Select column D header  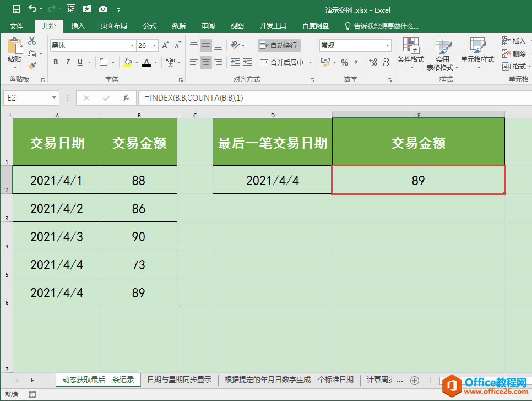273,115
